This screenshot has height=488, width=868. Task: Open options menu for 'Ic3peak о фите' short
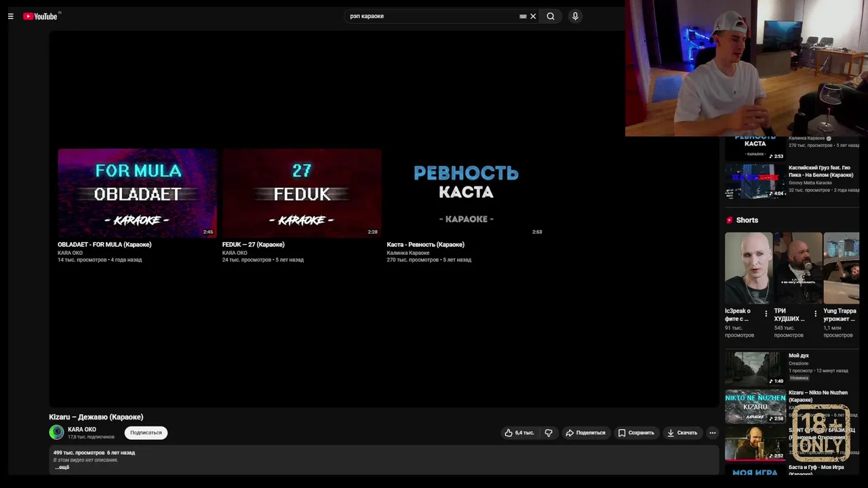coord(766,314)
